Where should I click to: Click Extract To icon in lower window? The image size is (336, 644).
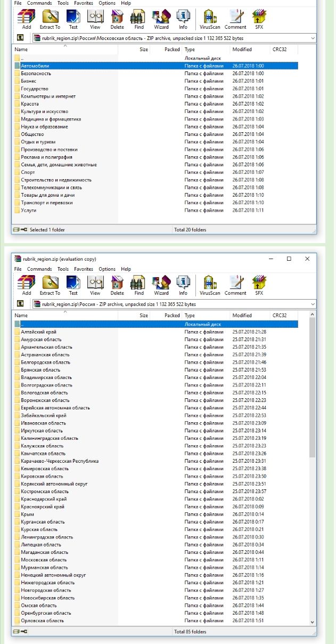point(50,285)
